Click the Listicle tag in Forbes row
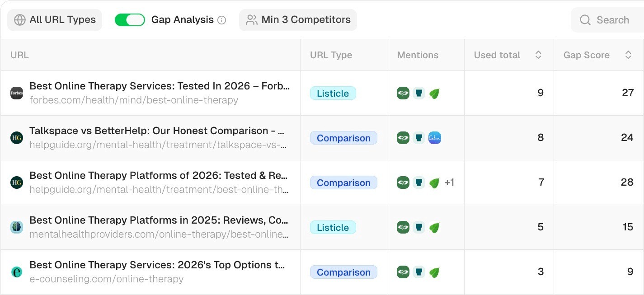 pos(333,93)
